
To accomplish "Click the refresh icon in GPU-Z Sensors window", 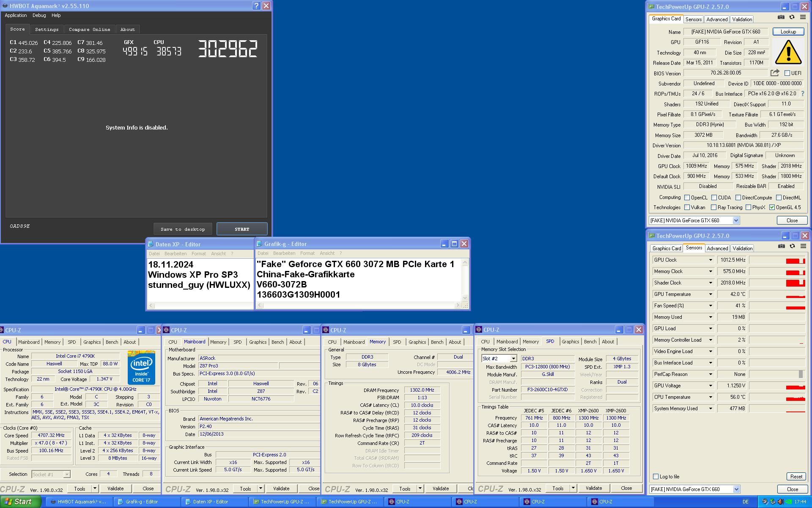I will [x=792, y=246].
